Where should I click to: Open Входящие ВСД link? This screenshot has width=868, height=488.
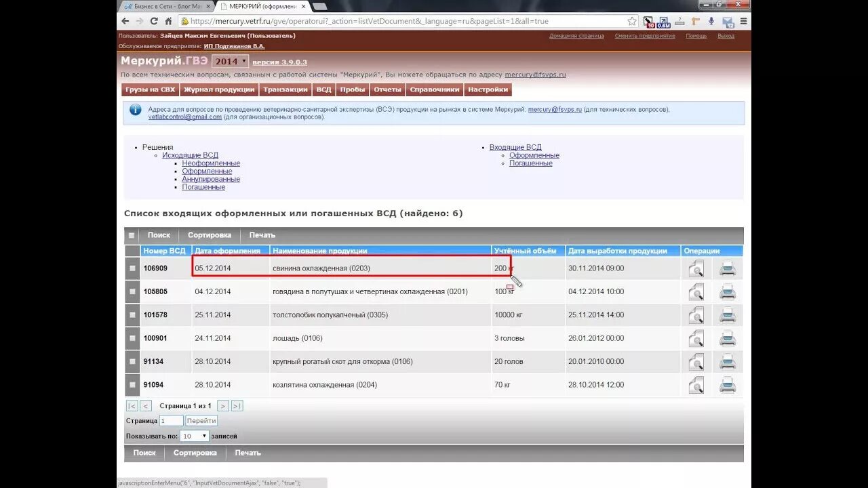click(515, 147)
